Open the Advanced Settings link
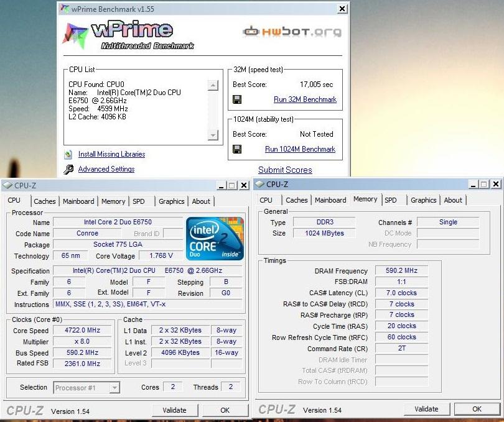This screenshot has height=422, width=504. tap(106, 169)
